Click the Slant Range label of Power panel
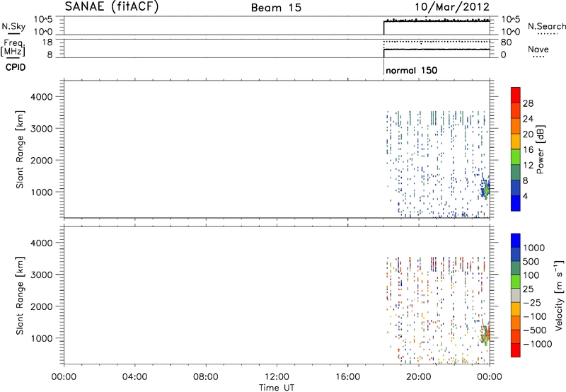 pyautogui.click(x=20, y=149)
